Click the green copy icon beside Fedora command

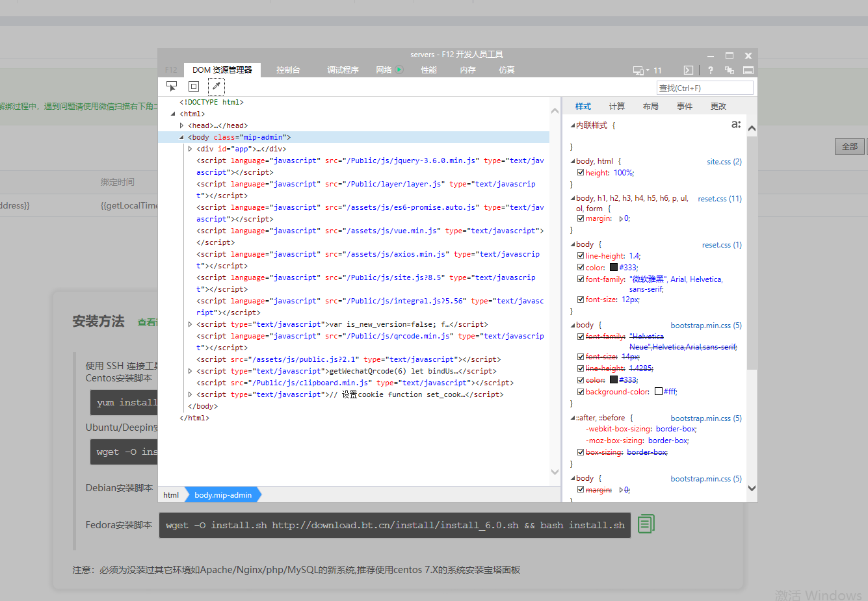646,524
